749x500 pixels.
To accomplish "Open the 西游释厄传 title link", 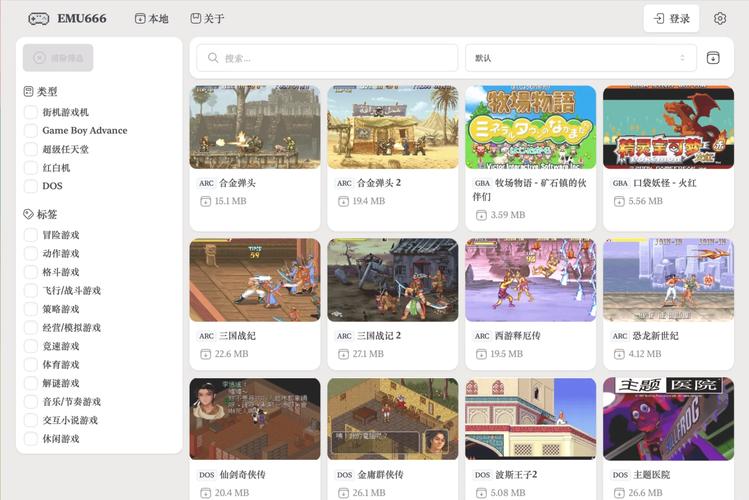I will pyautogui.click(x=517, y=336).
